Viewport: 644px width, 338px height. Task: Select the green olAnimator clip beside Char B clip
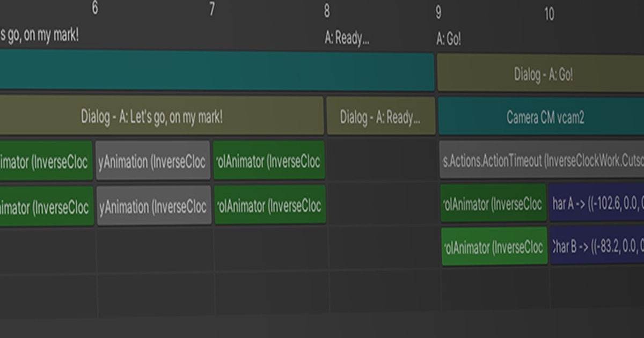click(x=494, y=248)
